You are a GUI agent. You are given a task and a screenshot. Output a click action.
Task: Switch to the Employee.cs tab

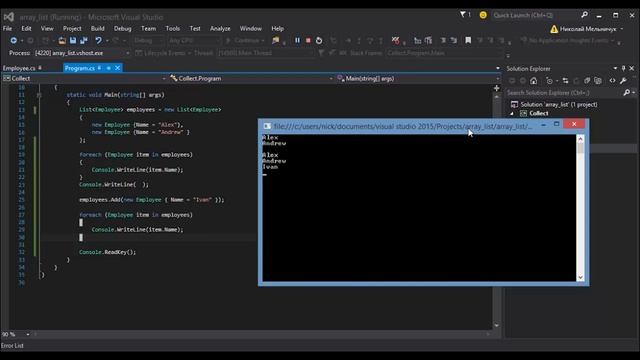point(19,68)
